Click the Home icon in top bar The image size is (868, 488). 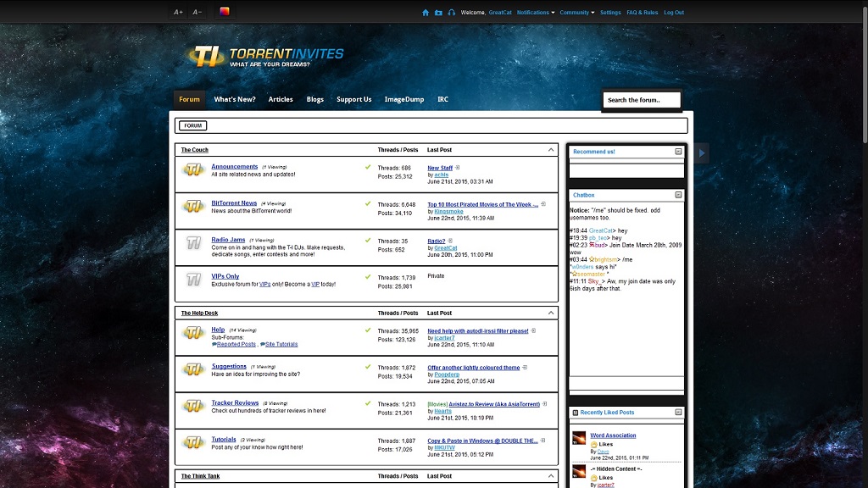click(x=426, y=12)
